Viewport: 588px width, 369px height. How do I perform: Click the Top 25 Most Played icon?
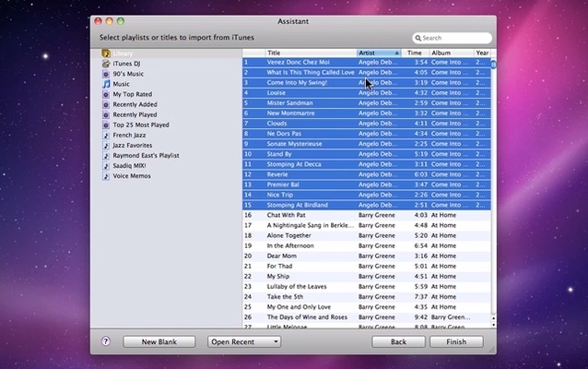[x=106, y=125]
